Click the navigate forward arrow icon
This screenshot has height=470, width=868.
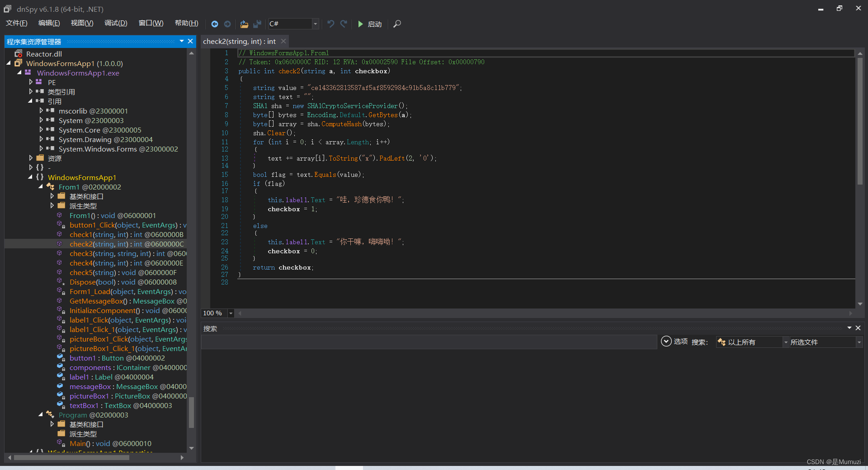point(227,24)
